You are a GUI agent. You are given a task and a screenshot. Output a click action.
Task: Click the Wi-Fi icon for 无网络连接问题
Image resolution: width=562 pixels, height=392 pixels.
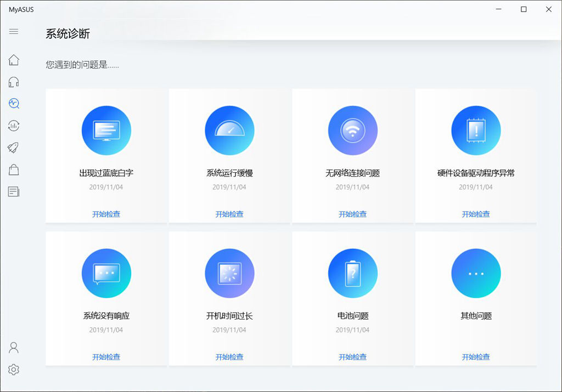coord(352,130)
